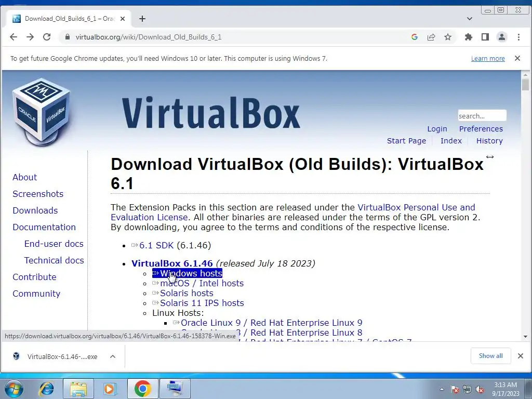The width and height of the screenshot is (532, 399).
Task: Click the scrollbar down arrow
Action: coord(525,337)
